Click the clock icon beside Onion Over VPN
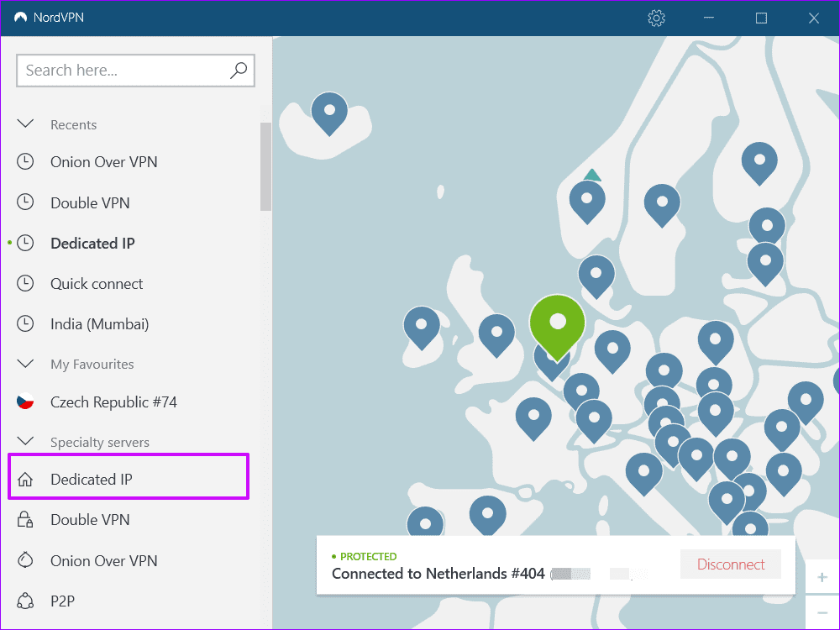This screenshot has height=630, width=840. (25, 161)
